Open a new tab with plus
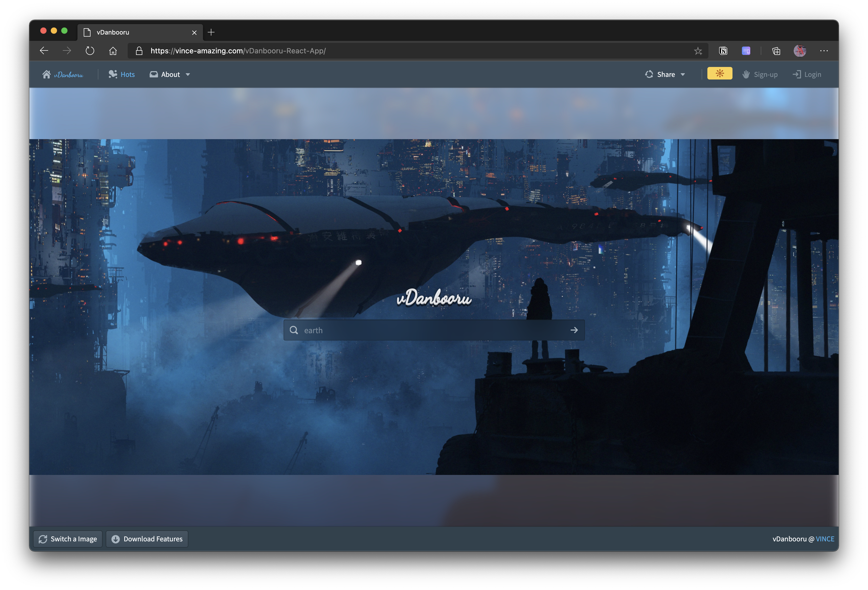Screen dimensions: 868x590 pos(211,32)
